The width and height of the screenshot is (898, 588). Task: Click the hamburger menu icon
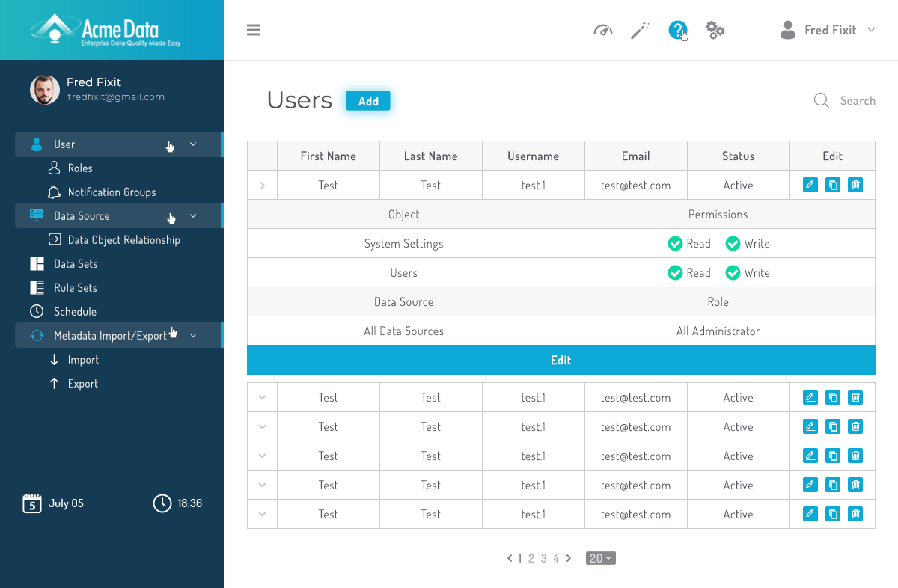254,31
